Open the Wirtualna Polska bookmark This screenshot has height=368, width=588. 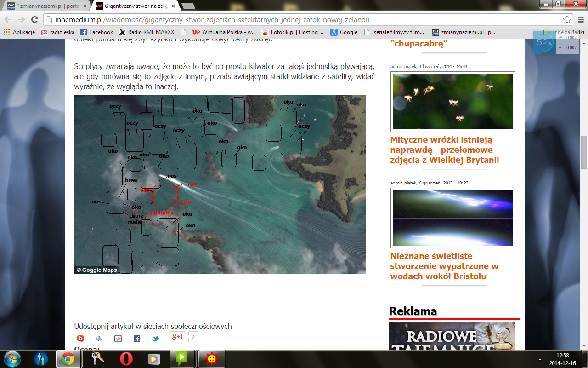coord(224,32)
